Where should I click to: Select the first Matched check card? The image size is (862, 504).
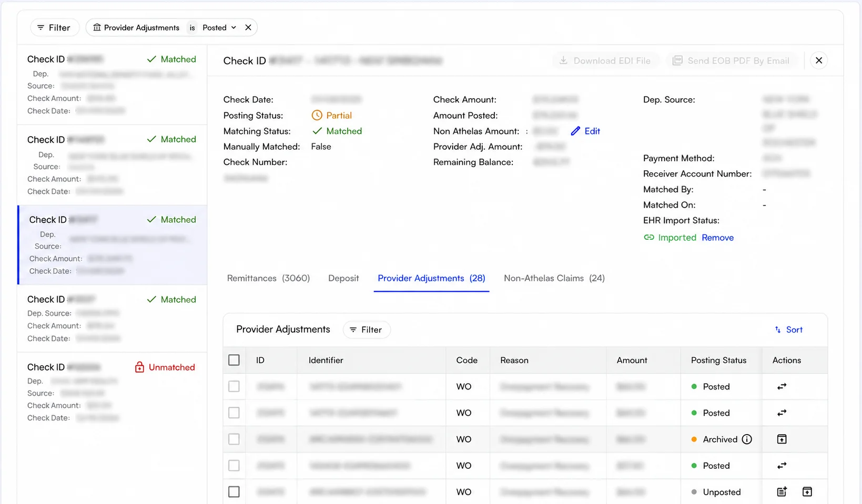click(x=112, y=85)
